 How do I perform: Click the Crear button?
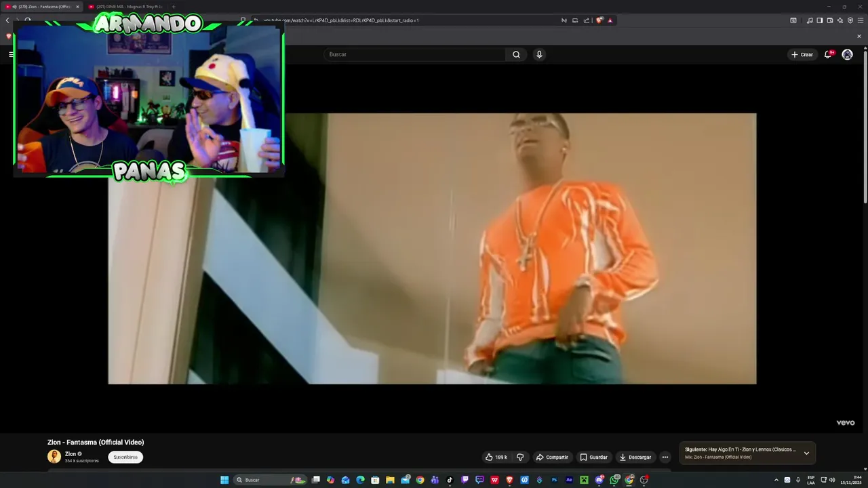802,54
